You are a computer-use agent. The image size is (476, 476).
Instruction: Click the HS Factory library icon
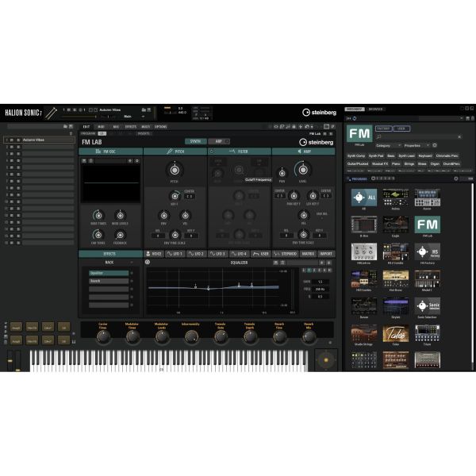pyautogui.click(x=427, y=251)
